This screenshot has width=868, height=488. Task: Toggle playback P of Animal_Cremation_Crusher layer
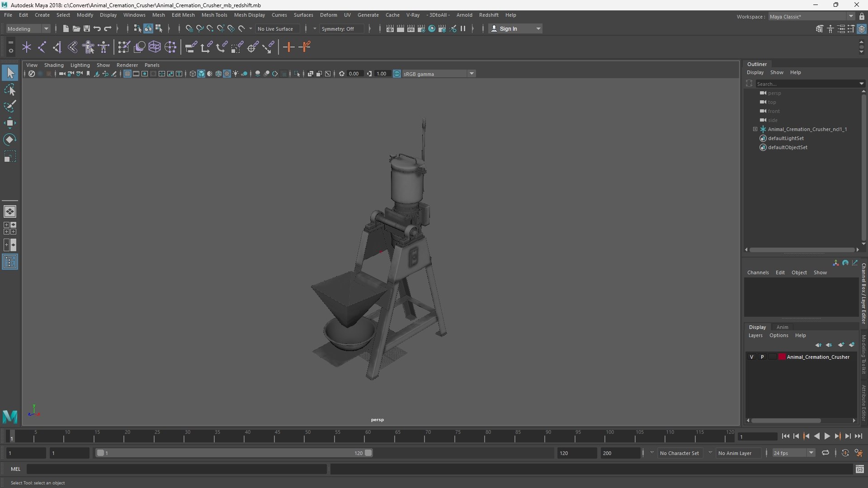coord(762,357)
